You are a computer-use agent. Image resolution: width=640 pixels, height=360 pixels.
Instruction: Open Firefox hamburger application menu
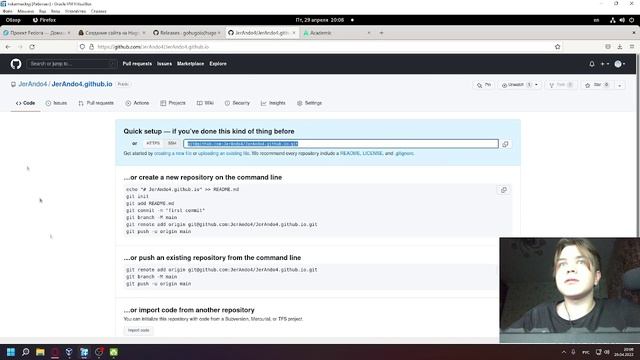632,47
